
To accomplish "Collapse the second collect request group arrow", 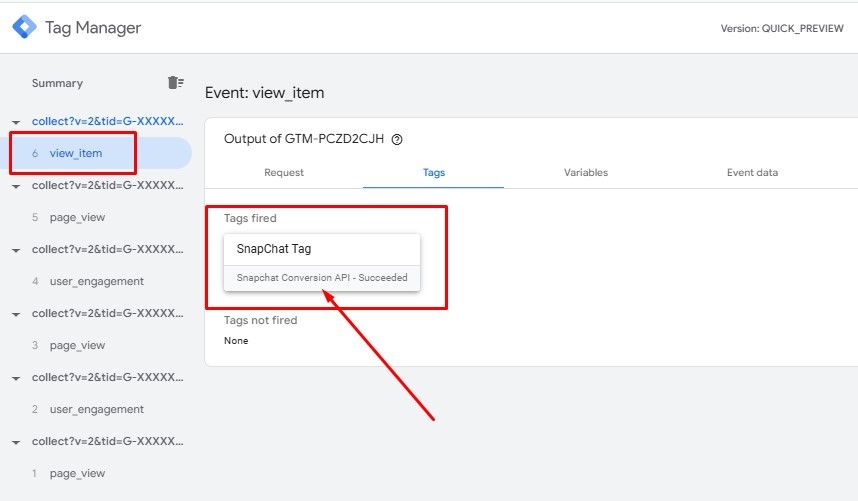I will (16, 186).
